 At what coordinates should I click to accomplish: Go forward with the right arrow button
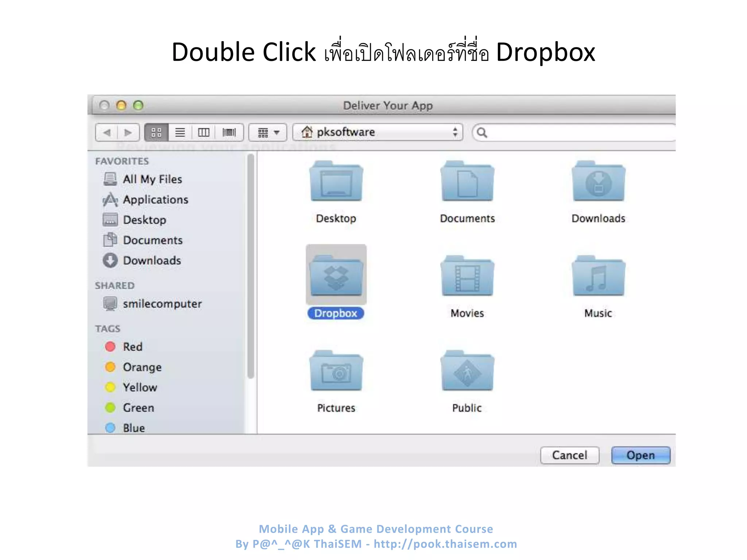[128, 132]
